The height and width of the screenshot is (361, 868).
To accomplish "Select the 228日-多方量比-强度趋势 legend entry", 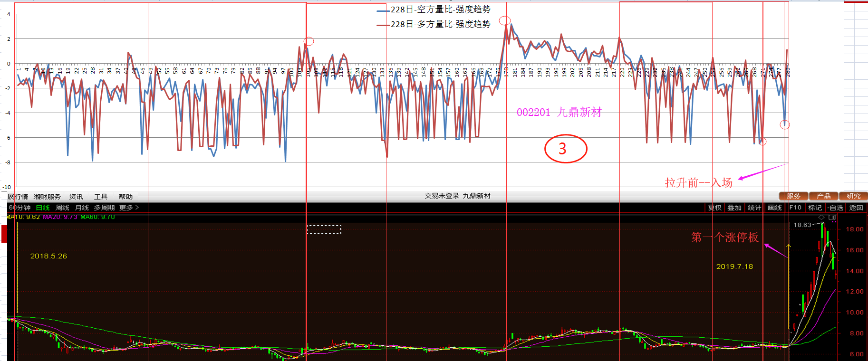I will pyautogui.click(x=434, y=24).
